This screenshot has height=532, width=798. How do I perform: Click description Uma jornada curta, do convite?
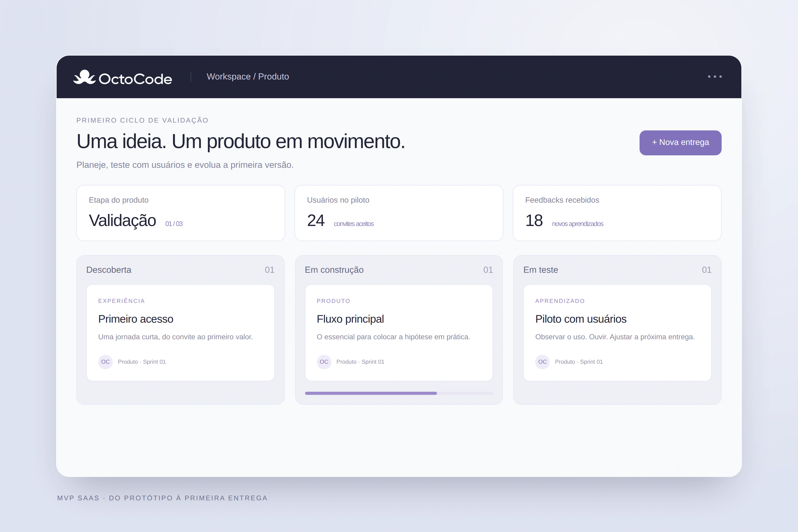175,337
